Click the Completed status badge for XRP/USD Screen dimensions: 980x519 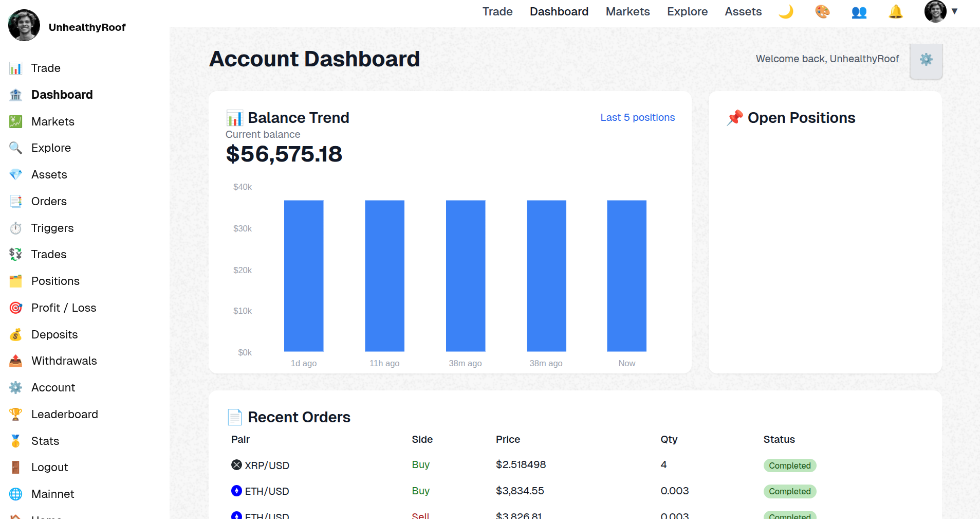click(x=790, y=466)
